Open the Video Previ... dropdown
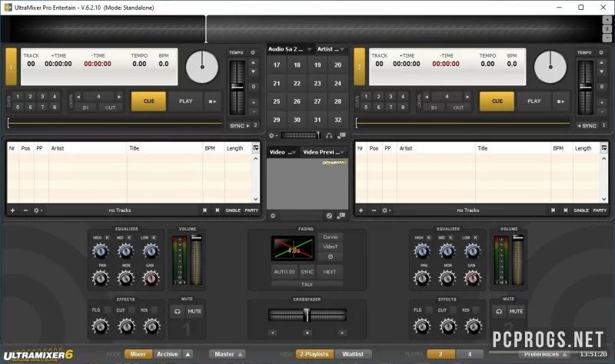 [324, 152]
